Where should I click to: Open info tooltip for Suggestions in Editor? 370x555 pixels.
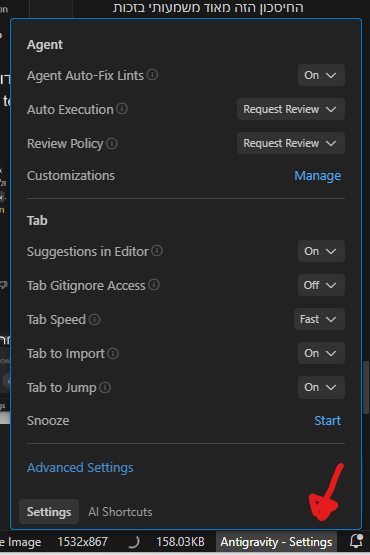157,251
